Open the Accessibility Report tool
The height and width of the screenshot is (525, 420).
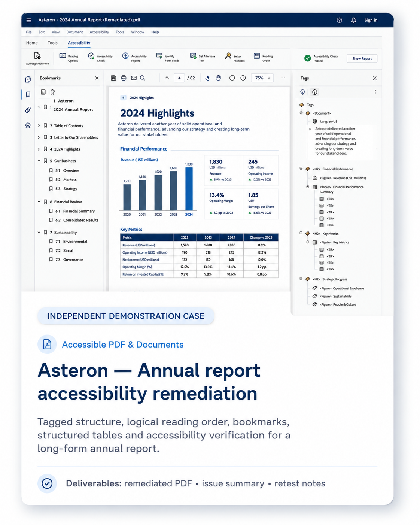click(134, 58)
